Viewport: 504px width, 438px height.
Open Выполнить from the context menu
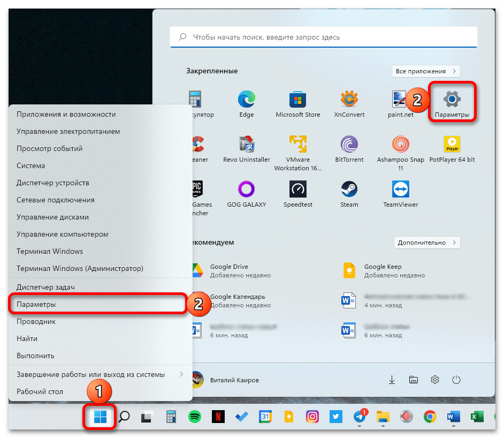(x=100, y=356)
